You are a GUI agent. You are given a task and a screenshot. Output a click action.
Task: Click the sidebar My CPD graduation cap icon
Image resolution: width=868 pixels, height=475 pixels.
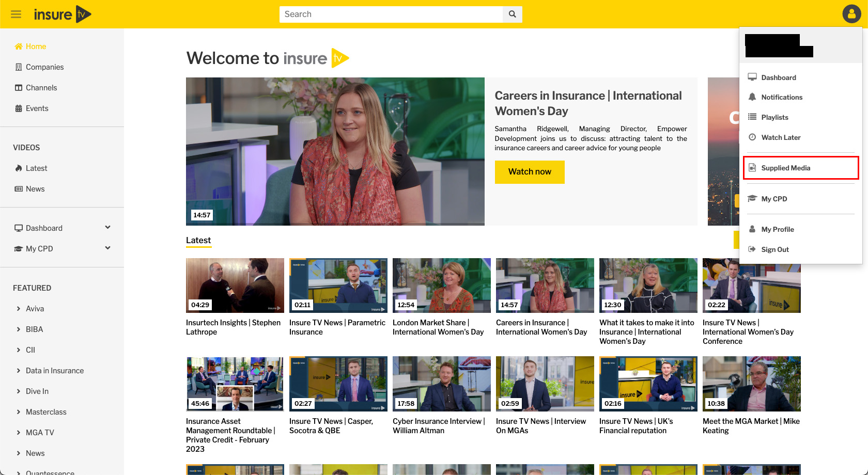click(x=19, y=249)
